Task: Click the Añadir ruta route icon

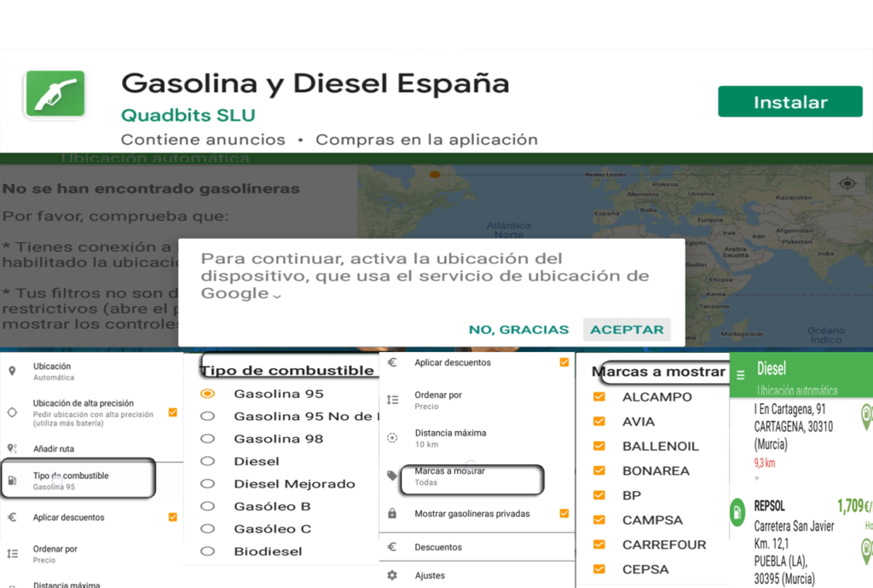Action: pyautogui.click(x=10, y=447)
